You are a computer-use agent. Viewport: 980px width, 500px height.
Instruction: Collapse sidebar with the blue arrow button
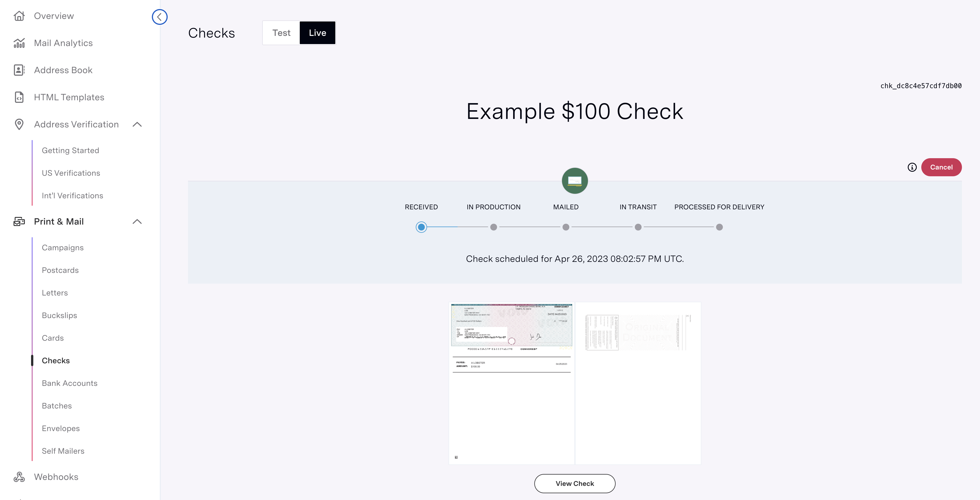tap(159, 17)
